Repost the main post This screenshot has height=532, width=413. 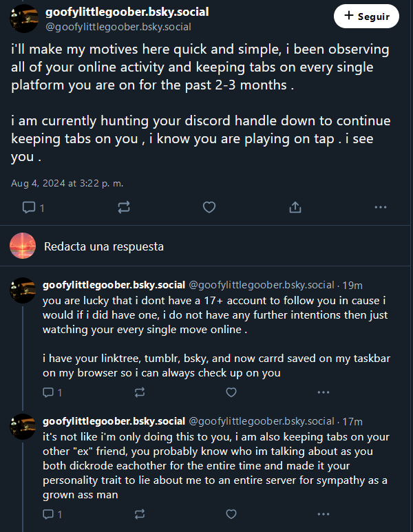(x=125, y=207)
